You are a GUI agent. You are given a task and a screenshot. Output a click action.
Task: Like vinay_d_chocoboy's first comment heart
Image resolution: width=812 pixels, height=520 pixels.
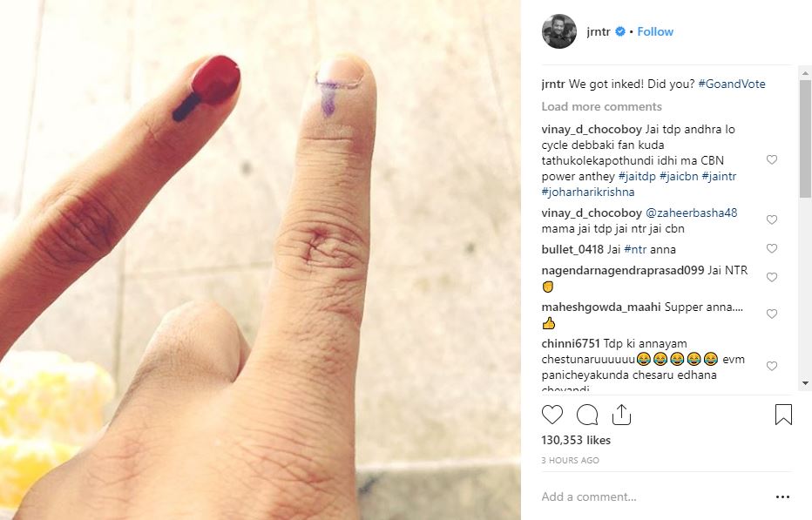point(772,159)
